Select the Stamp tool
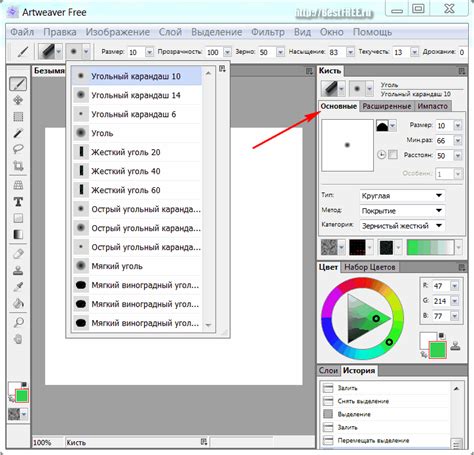The width and height of the screenshot is (474, 455). [18, 270]
